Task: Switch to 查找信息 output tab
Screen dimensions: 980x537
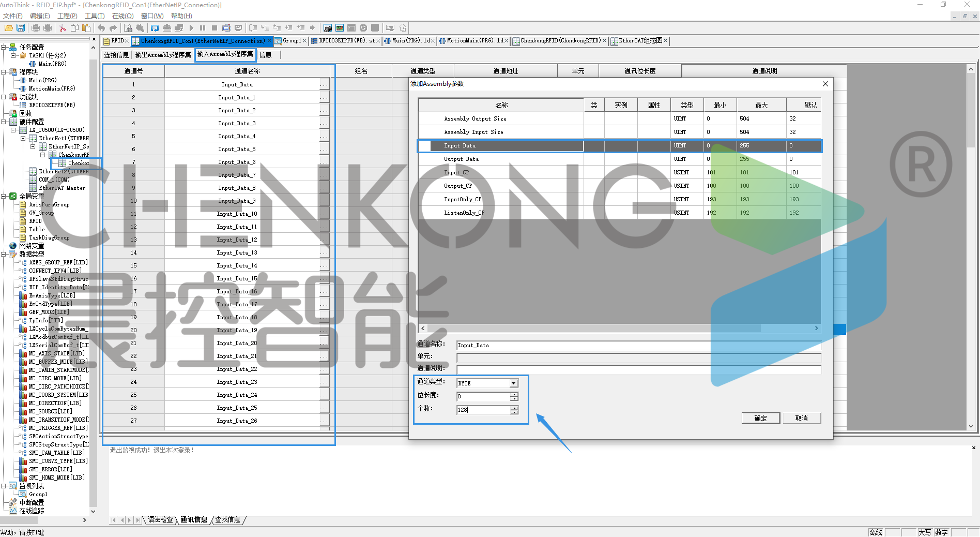Action: click(227, 520)
